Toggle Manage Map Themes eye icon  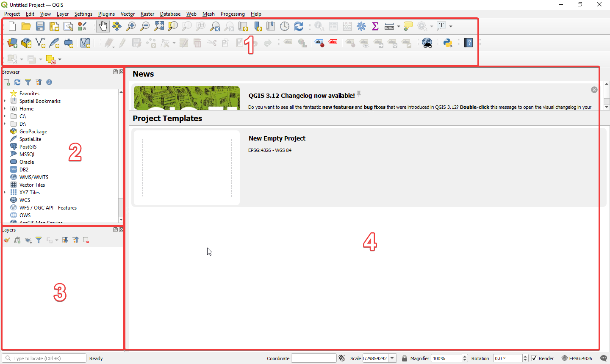pyautogui.click(x=28, y=240)
